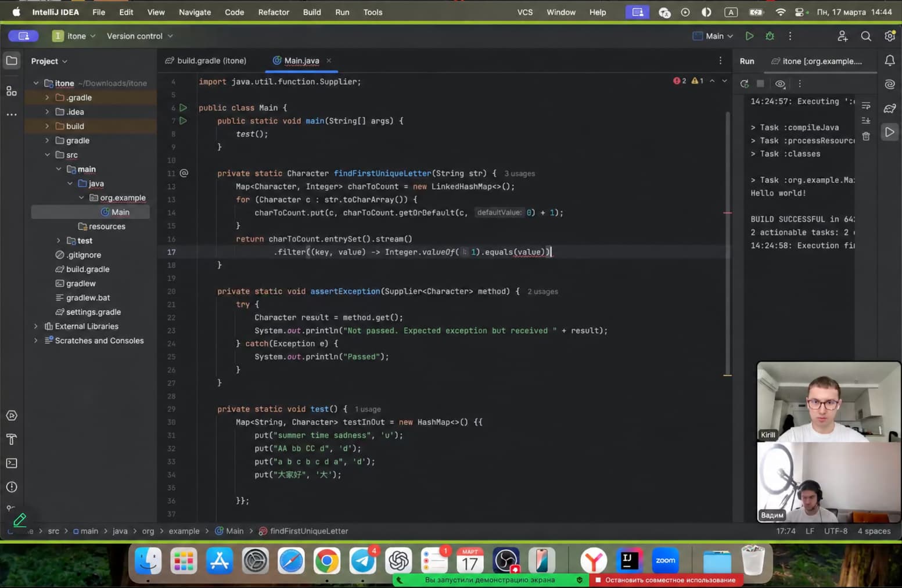The height and width of the screenshot is (588, 902).
Task: Expand External Libraries node
Action: [36, 326]
